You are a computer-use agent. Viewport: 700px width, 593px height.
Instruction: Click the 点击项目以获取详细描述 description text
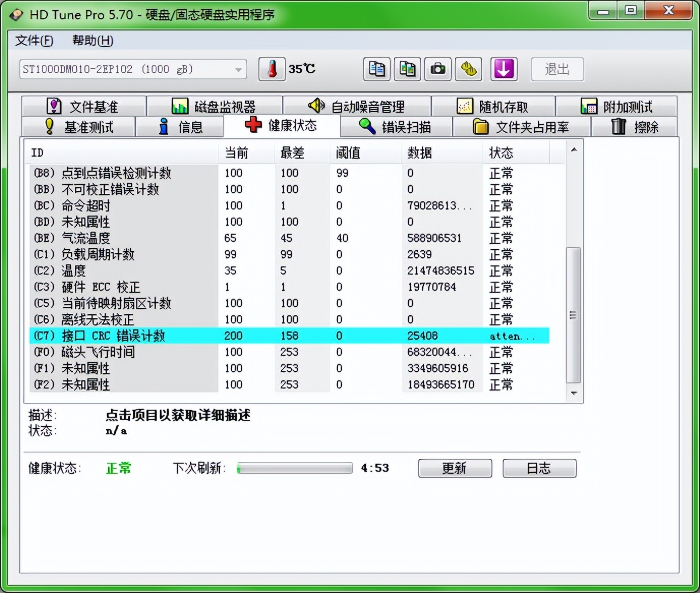click(x=178, y=415)
